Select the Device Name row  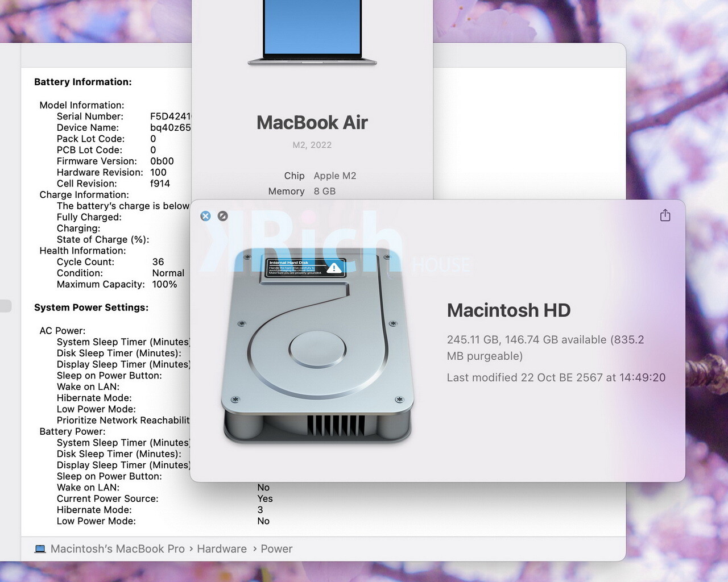click(123, 128)
